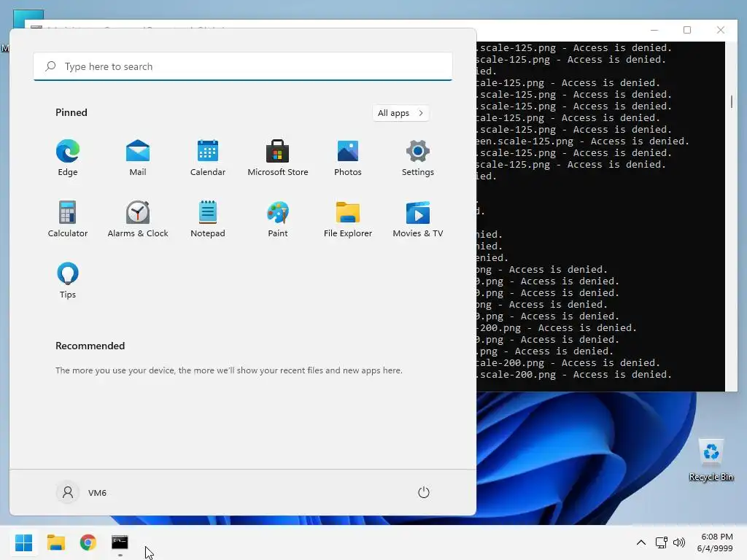747x560 pixels.
Task: Open File Explorer from pinned apps
Action: [348, 219]
